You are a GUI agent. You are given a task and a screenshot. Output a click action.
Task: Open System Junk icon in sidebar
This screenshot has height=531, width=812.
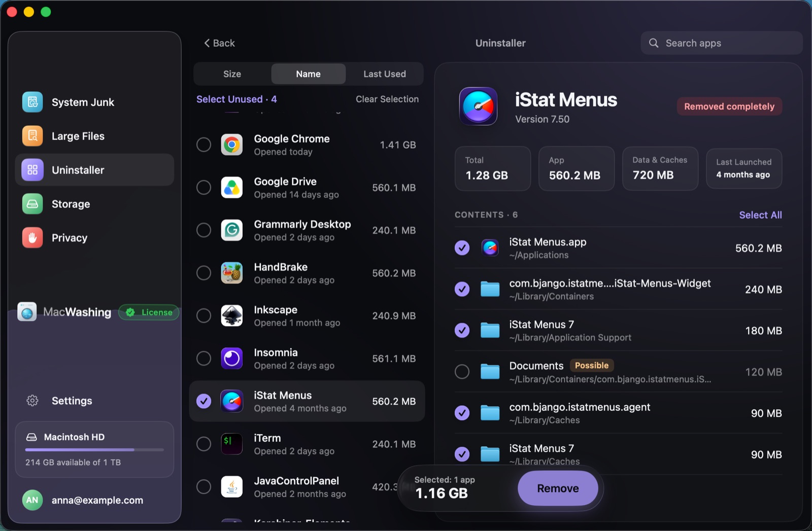coord(32,102)
